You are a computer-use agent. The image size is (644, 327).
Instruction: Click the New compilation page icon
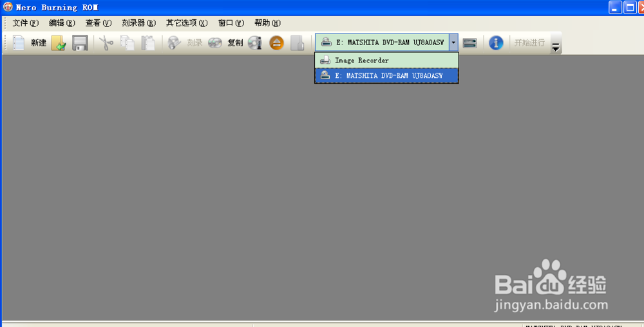click(x=19, y=42)
